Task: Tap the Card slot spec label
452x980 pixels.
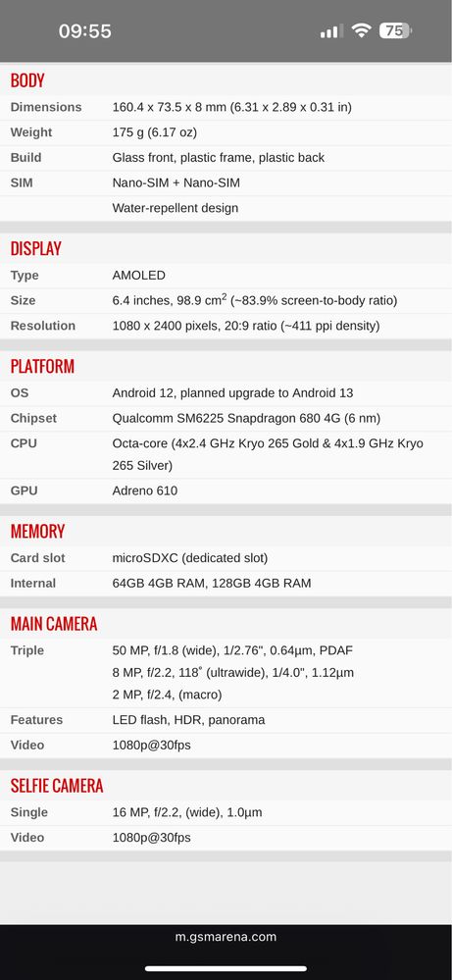Action: 38,558
